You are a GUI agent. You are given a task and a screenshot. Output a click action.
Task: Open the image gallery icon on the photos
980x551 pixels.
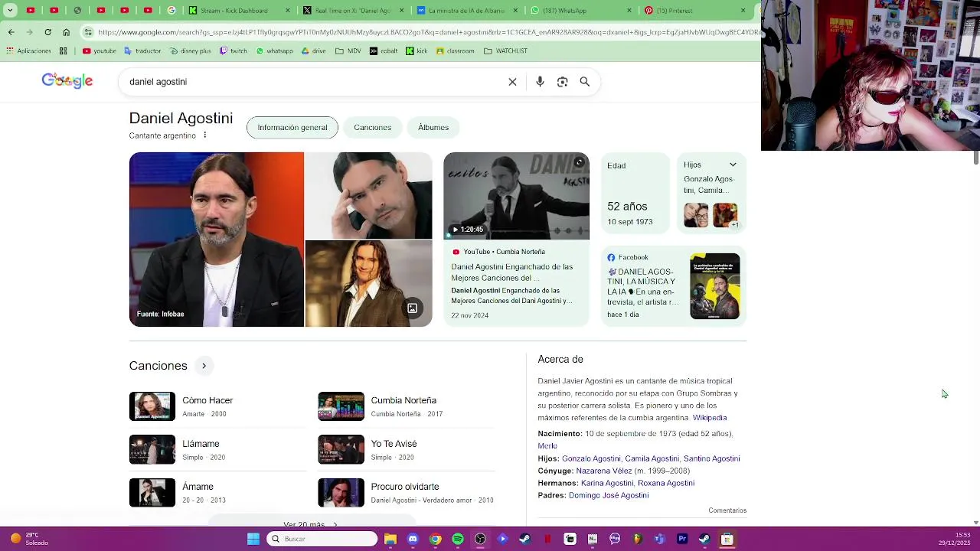[x=412, y=308]
